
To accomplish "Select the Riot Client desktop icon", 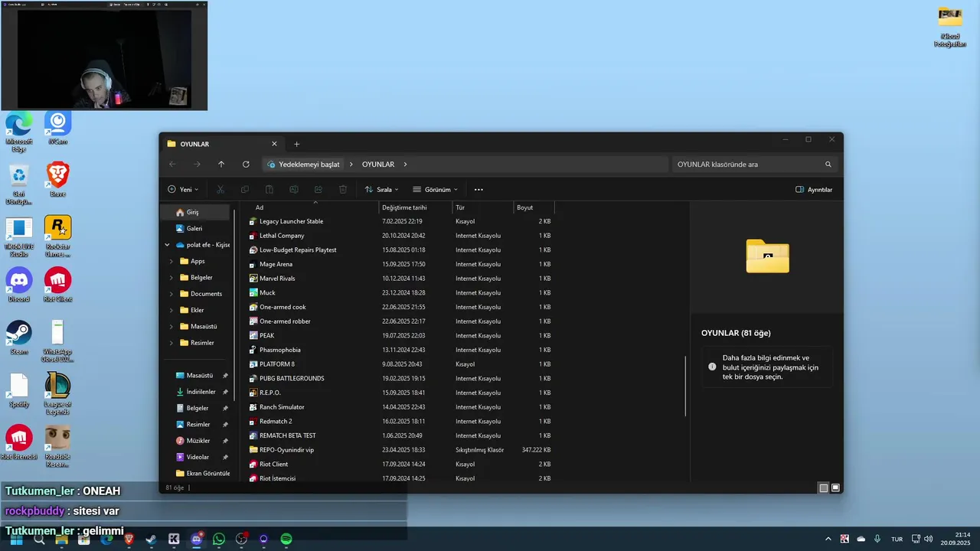I will [x=58, y=285].
